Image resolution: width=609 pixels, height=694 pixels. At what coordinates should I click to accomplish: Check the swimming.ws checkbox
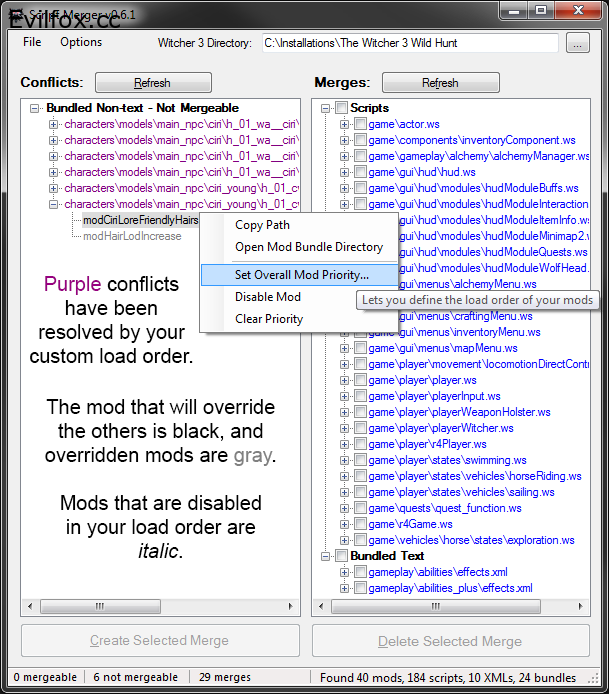coord(360,459)
